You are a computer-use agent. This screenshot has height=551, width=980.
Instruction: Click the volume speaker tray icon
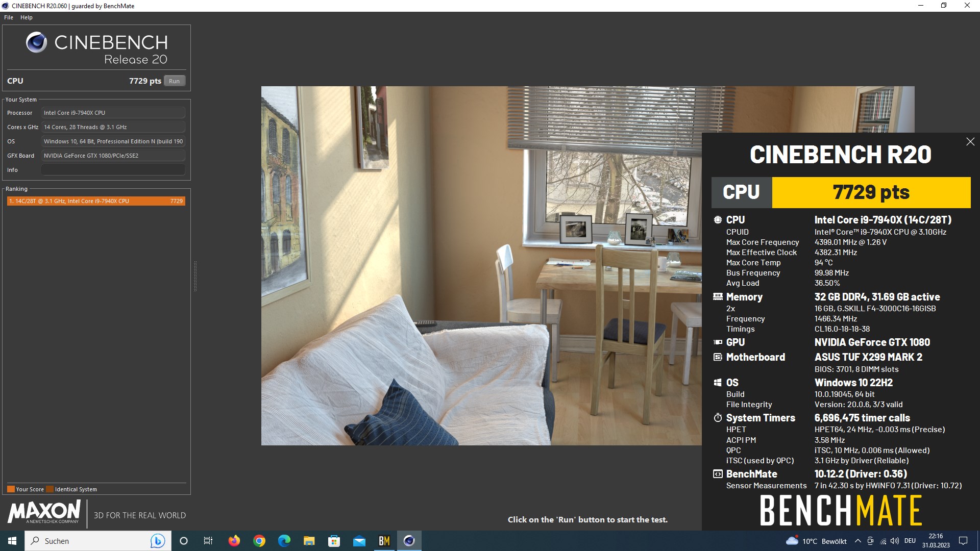pos(895,541)
